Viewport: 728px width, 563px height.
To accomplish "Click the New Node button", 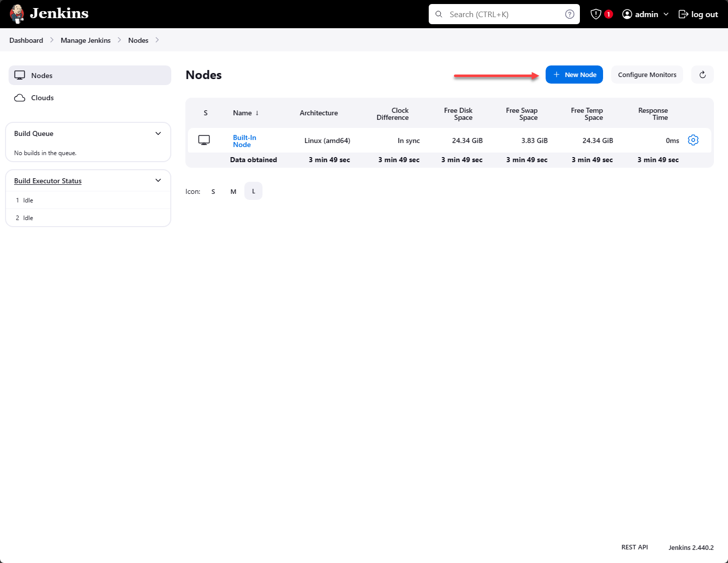I will 574,75.
